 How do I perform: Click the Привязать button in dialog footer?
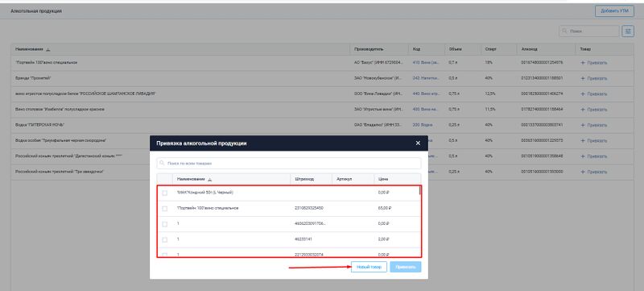(406, 267)
